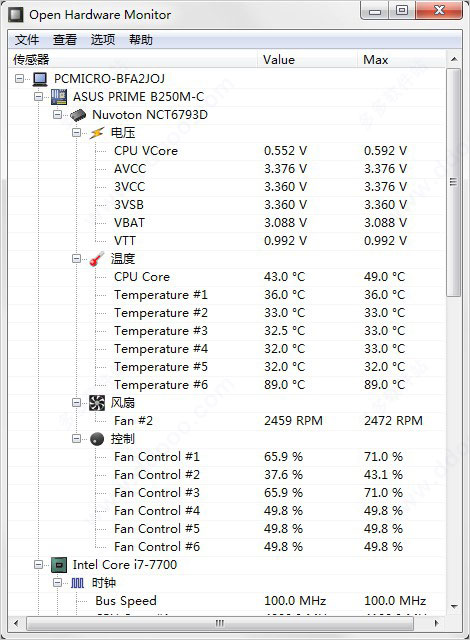Select the Fan Control #3 row
Image resolution: width=470 pixels, height=640 pixels.
pyautogui.click(x=227, y=493)
